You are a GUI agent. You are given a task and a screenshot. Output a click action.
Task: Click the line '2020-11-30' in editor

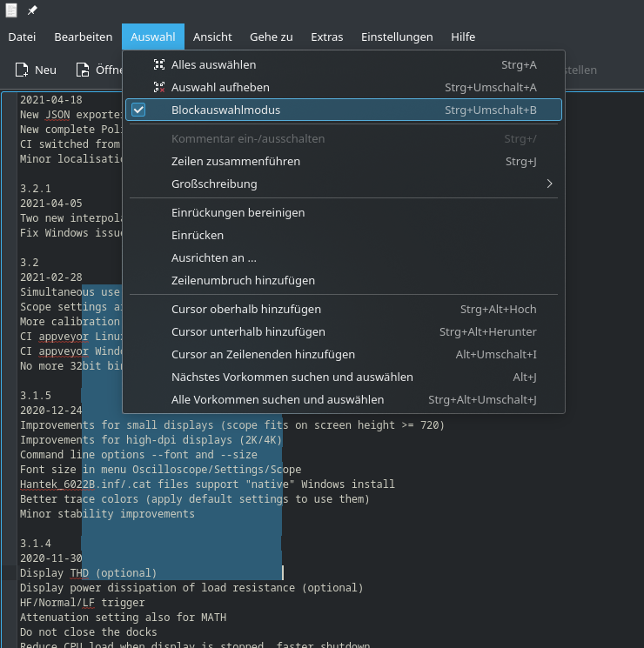click(51, 558)
